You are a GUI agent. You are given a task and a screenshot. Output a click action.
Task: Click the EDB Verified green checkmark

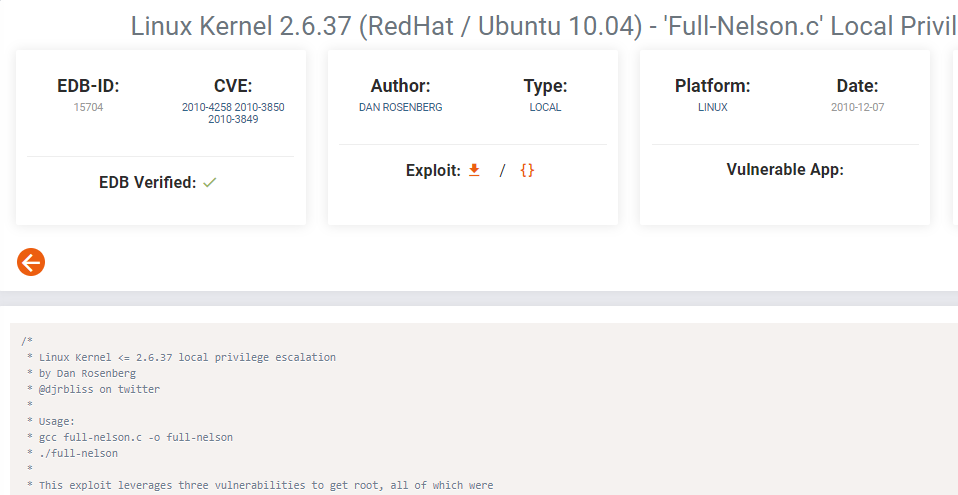pyautogui.click(x=210, y=183)
